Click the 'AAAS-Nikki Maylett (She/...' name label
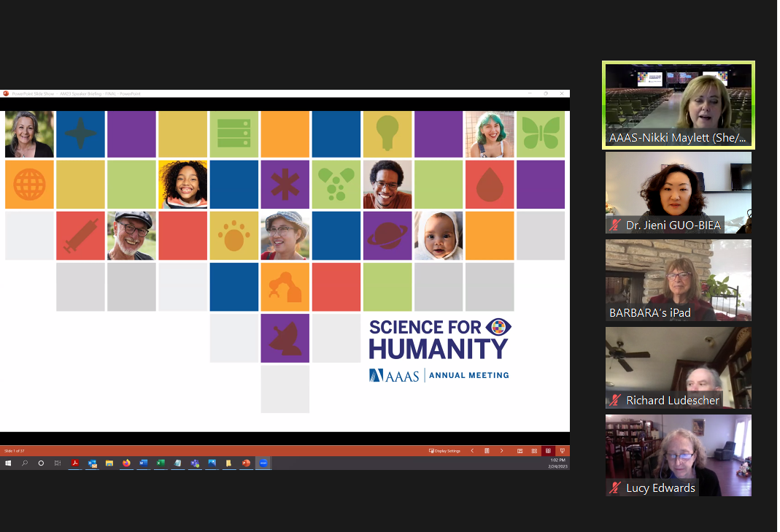The width and height of the screenshot is (780, 532). pos(677,138)
